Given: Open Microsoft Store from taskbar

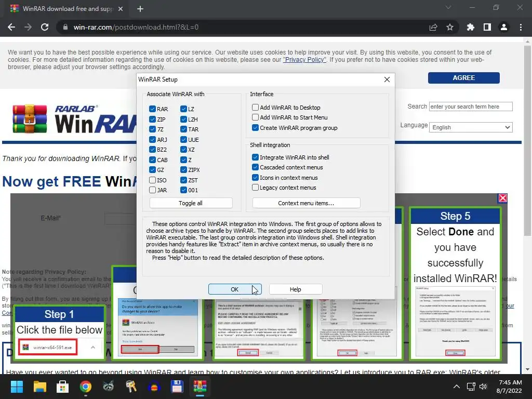Looking at the screenshot, I should (62, 387).
